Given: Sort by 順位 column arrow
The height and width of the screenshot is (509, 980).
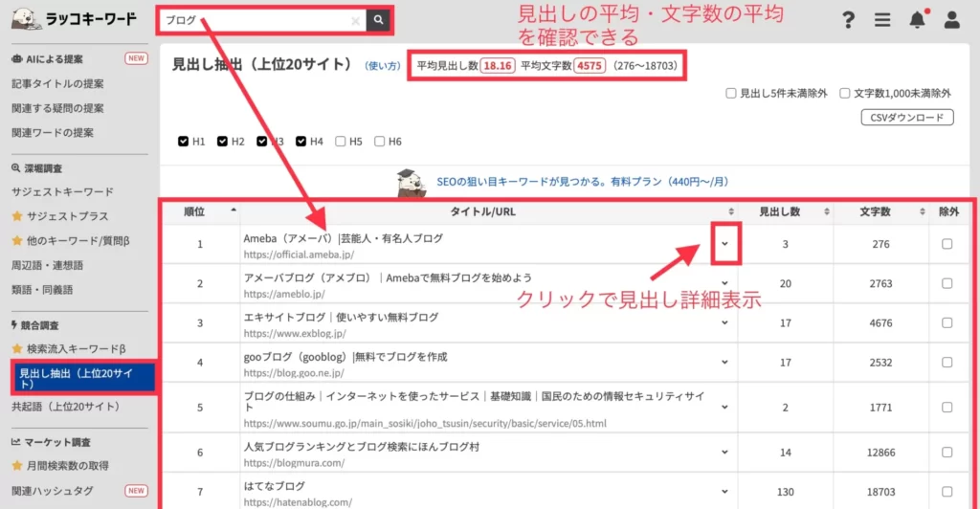Looking at the screenshot, I should (234, 211).
